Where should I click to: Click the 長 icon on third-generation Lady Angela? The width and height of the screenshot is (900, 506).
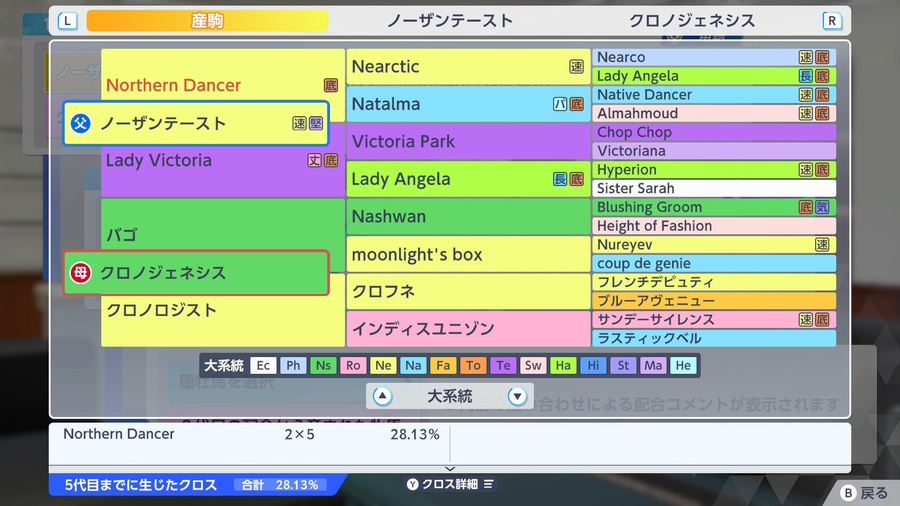pos(560,179)
